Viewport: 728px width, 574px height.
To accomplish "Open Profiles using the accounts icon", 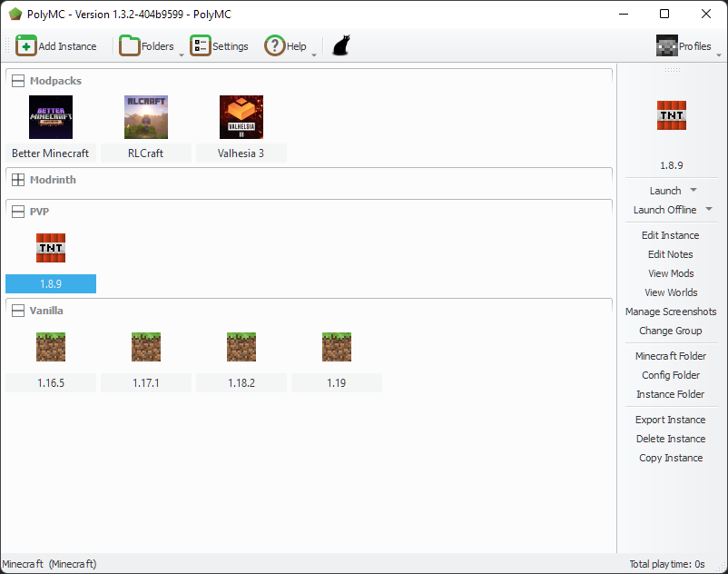I will (668, 45).
